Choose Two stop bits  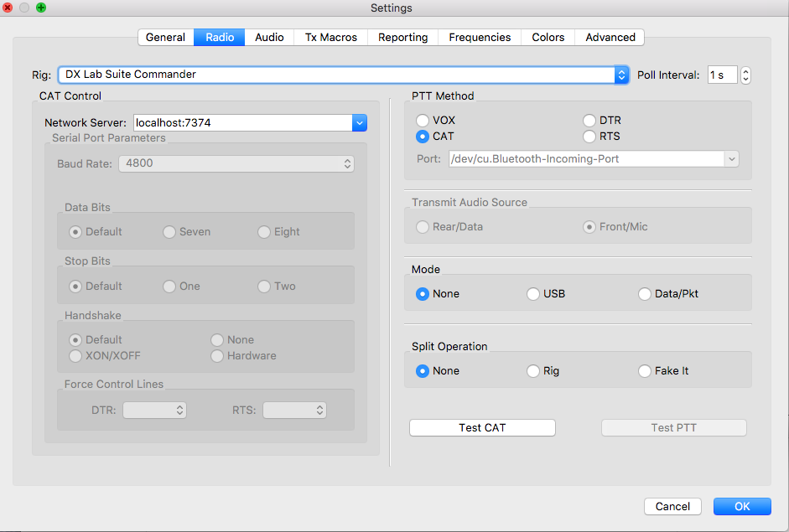pos(276,287)
